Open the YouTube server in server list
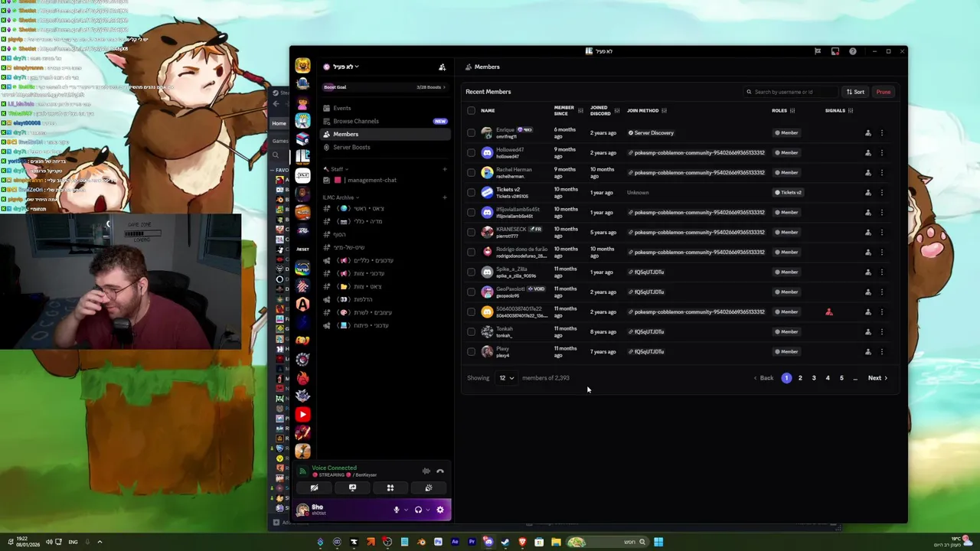 pos(302,415)
